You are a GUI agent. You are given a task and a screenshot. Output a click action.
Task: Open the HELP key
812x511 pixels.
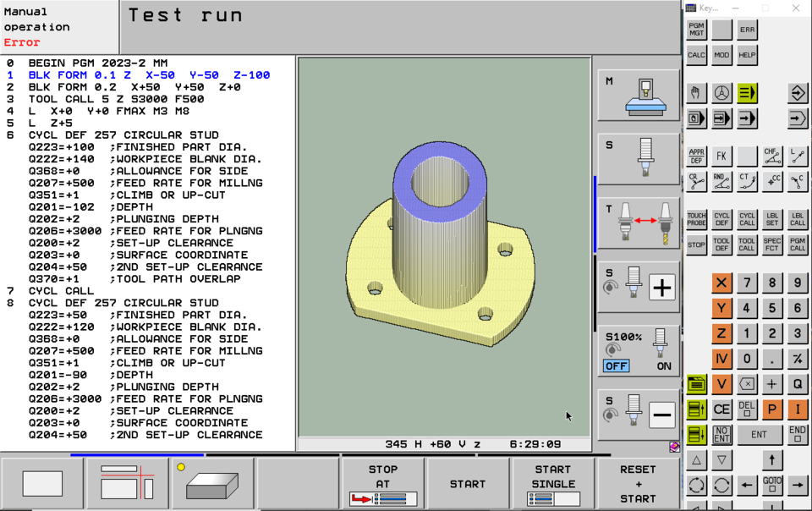[746, 55]
